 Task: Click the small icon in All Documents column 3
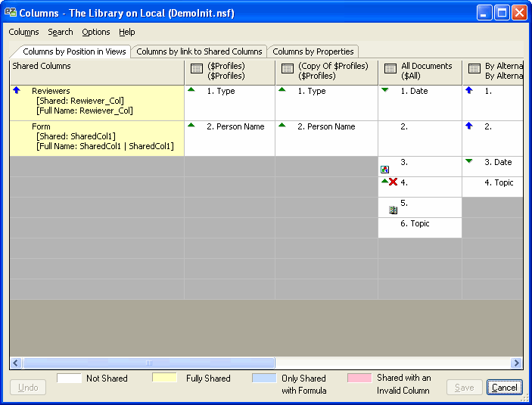click(384, 170)
